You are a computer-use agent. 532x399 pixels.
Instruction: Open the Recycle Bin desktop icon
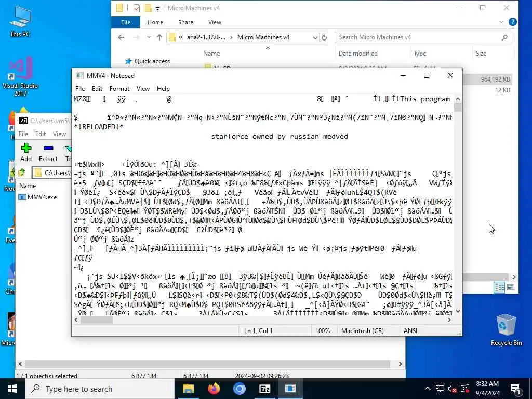click(x=506, y=329)
